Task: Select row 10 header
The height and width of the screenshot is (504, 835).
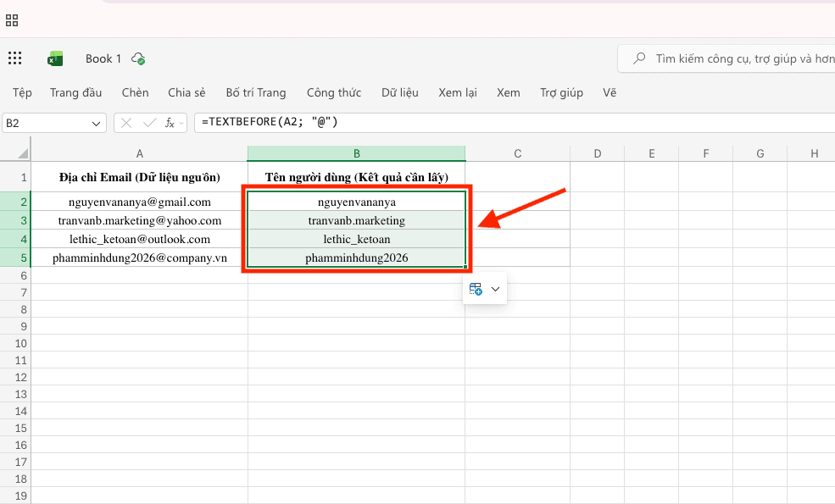Action: pyautogui.click(x=15, y=343)
